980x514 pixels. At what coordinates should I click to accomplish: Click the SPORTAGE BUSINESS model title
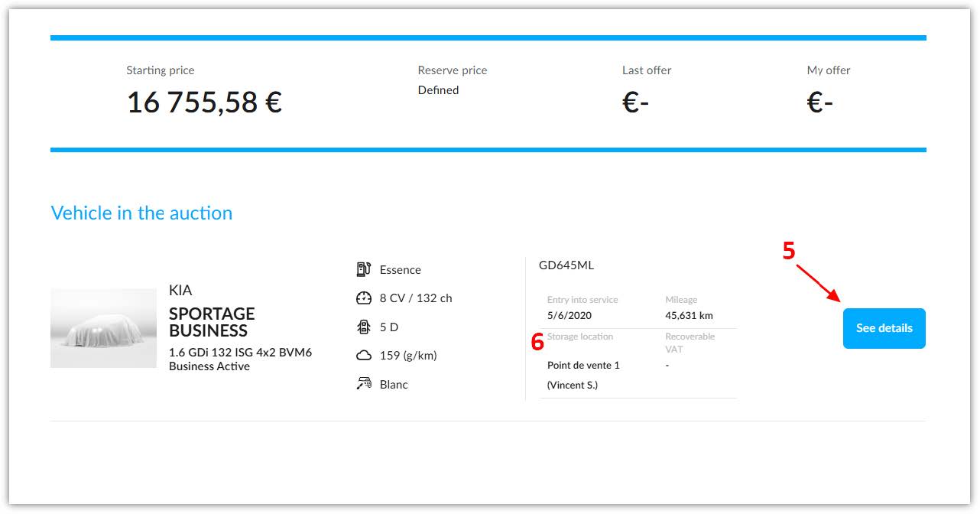tap(212, 322)
